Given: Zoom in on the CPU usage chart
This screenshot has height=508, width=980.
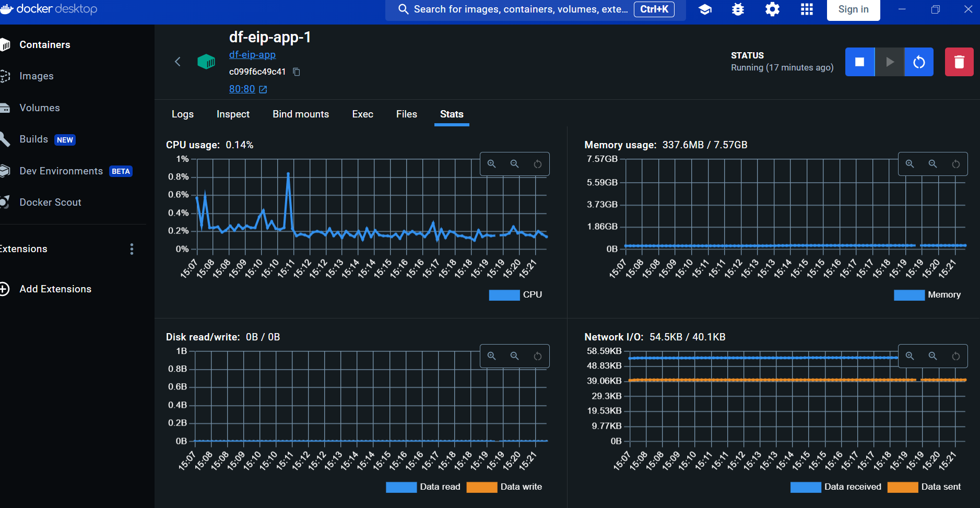Looking at the screenshot, I should click(491, 164).
